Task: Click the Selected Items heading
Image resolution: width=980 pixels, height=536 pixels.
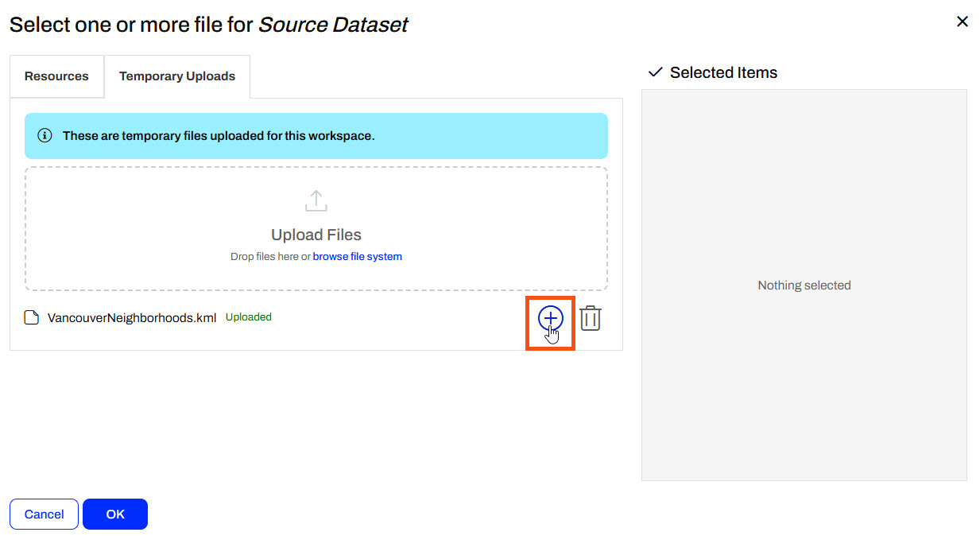Action: pos(723,72)
